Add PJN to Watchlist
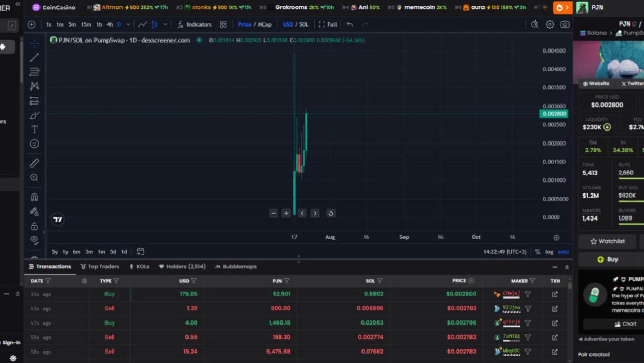 [607, 241]
